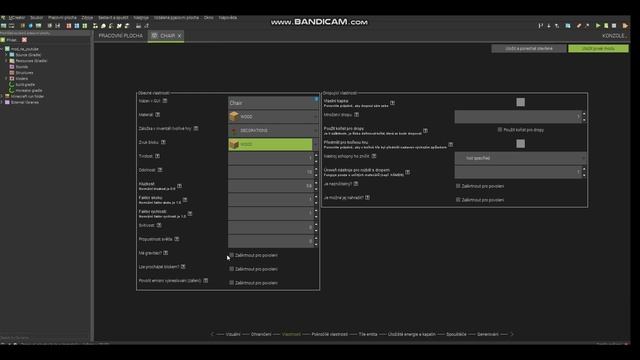
Task: Click the help icon beside Lze procházet blokem?
Action: tap(183, 267)
